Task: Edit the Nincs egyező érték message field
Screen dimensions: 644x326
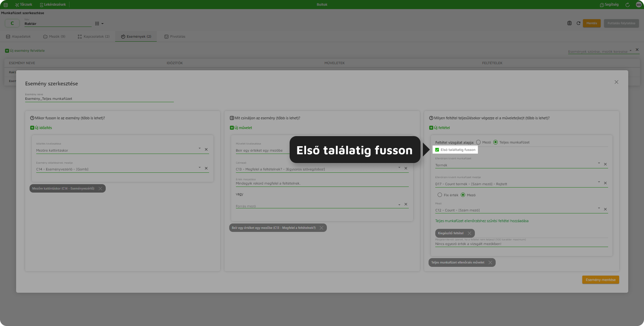Action: 522,244
